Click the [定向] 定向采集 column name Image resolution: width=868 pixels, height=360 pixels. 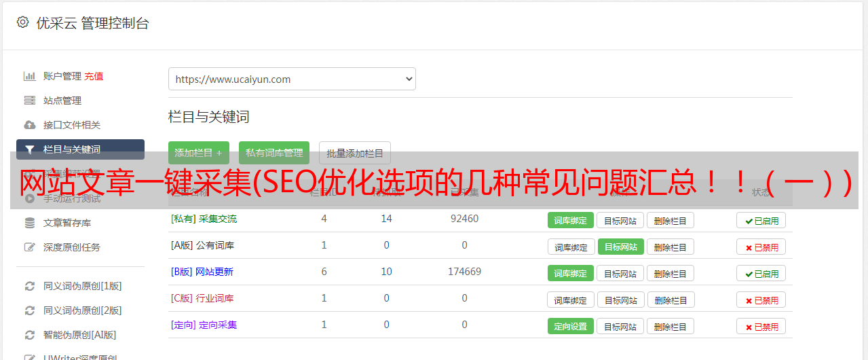click(204, 325)
